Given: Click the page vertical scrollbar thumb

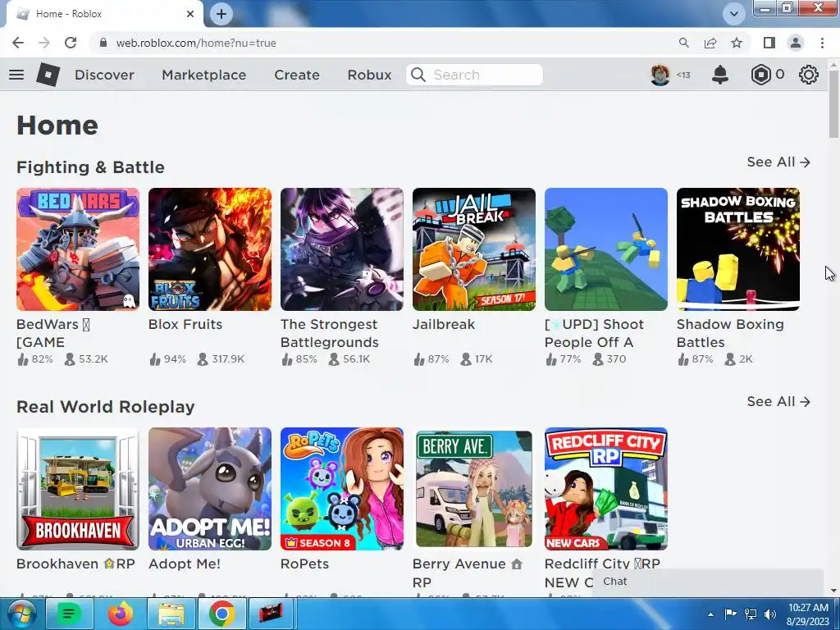Looking at the screenshot, I should [x=833, y=103].
